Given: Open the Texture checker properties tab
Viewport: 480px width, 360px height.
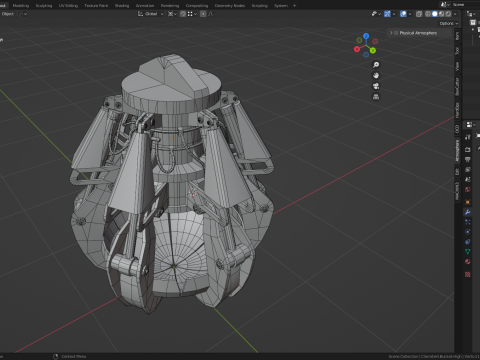Looking at the screenshot, I should coord(468,274).
